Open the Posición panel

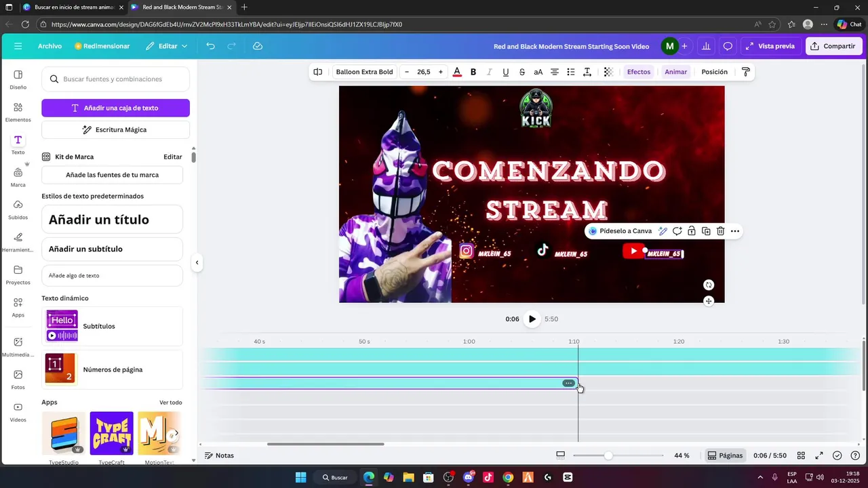pyautogui.click(x=715, y=72)
